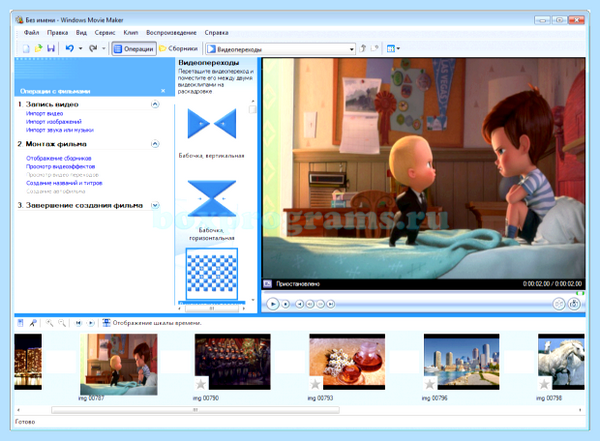Open the Справка menu

pyautogui.click(x=216, y=33)
